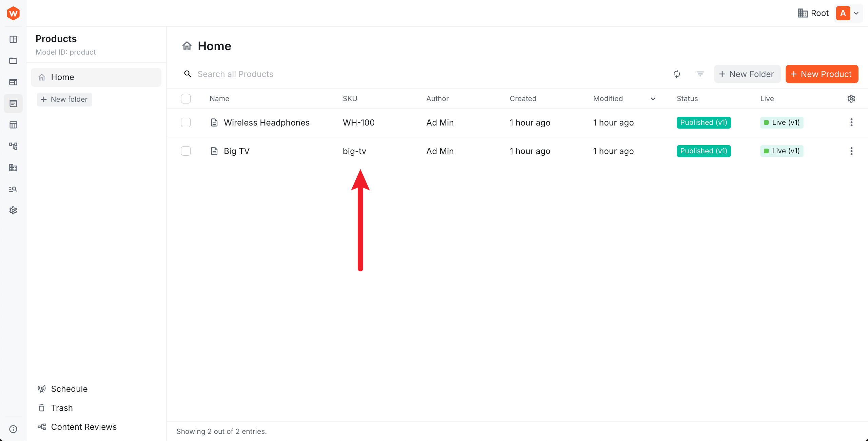The image size is (868, 441).
Task: Open the folder icon in left rail
Action: tap(13, 61)
